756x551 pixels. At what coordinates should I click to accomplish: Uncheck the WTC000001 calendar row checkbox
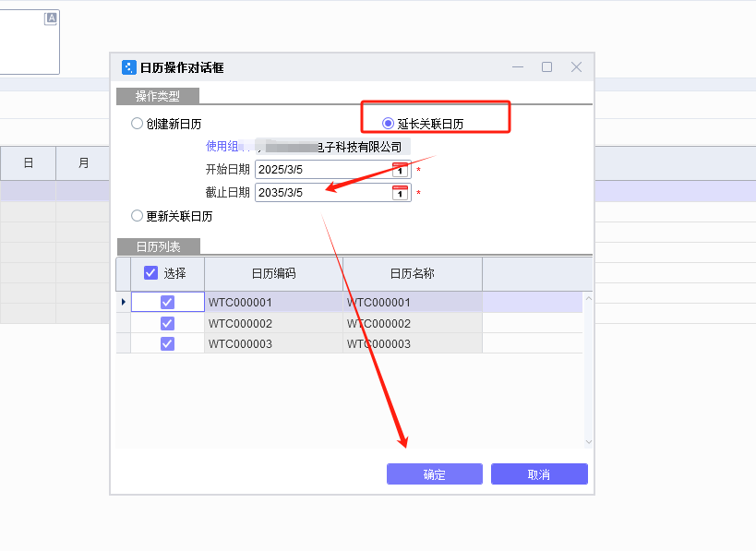tap(168, 302)
